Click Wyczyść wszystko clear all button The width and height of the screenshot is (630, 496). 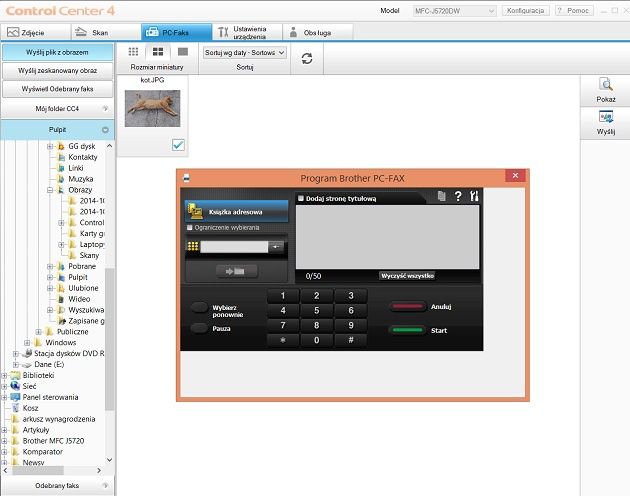tap(407, 276)
